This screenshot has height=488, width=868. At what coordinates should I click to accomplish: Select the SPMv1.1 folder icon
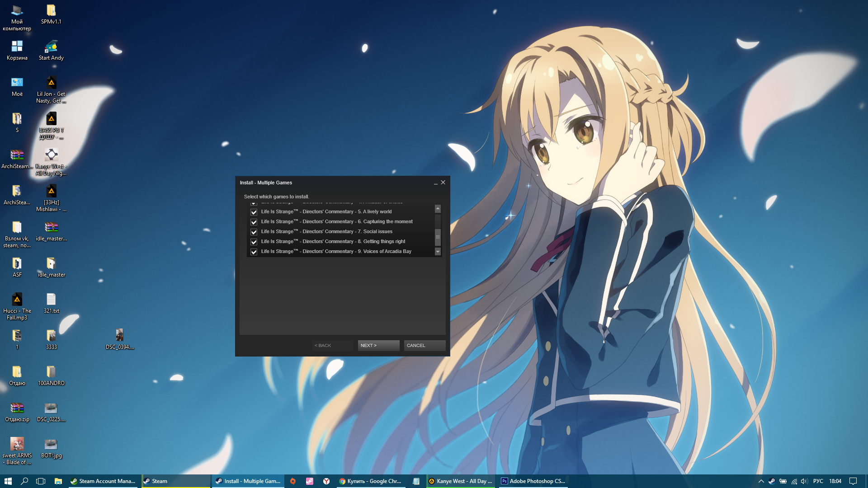click(51, 14)
